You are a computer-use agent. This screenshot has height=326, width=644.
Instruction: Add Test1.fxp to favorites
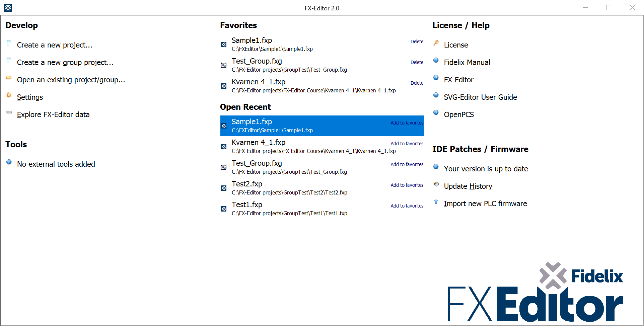407,206
